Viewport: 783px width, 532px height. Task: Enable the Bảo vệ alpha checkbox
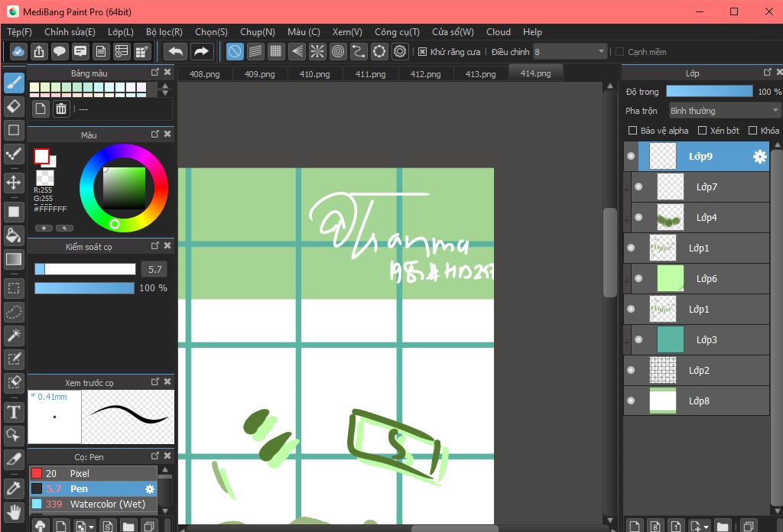(x=632, y=130)
